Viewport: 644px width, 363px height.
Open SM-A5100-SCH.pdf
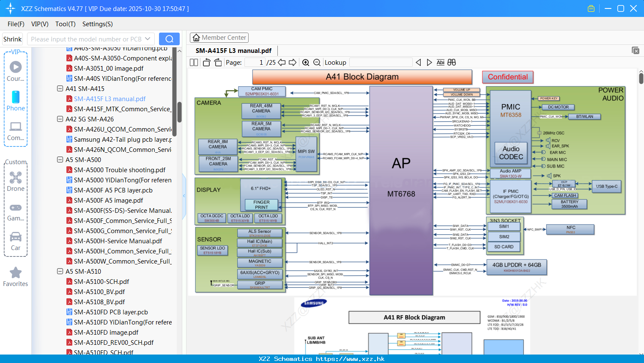click(x=101, y=282)
